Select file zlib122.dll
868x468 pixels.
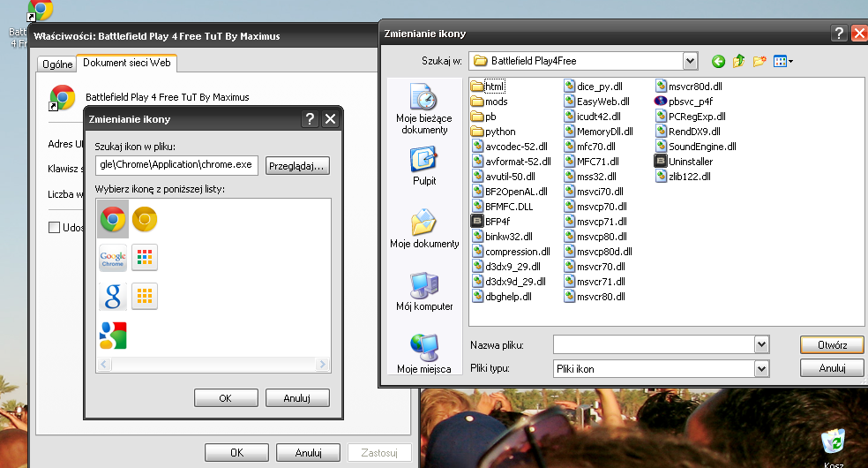(x=684, y=177)
